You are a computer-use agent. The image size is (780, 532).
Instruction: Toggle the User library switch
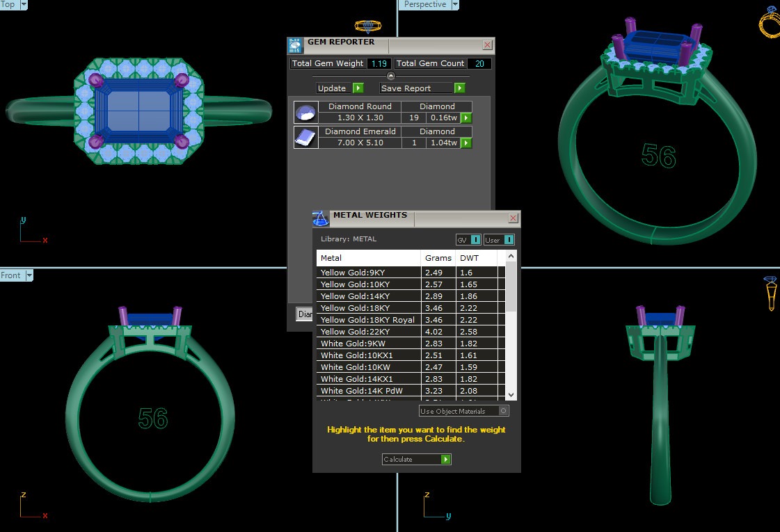coord(500,240)
